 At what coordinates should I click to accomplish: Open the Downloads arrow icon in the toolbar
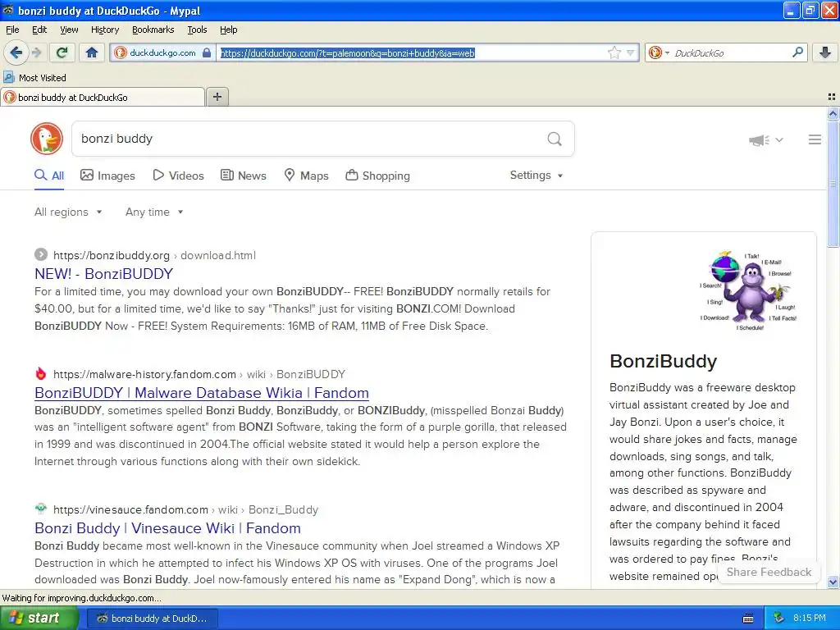pos(825,52)
